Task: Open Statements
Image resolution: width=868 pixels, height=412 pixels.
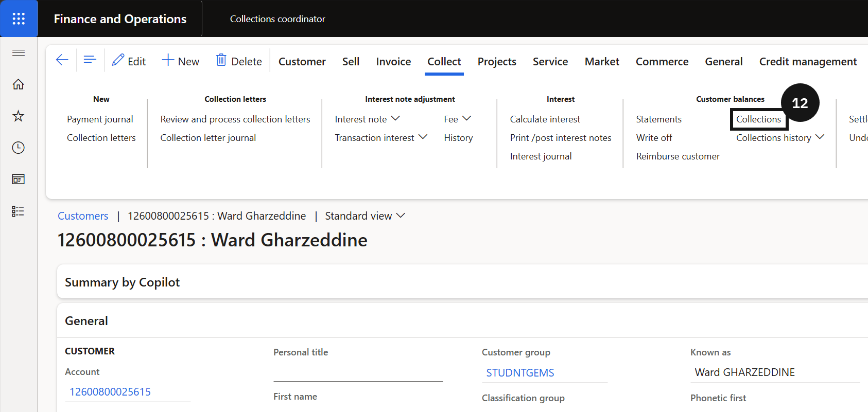Action: (x=659, y=119)
